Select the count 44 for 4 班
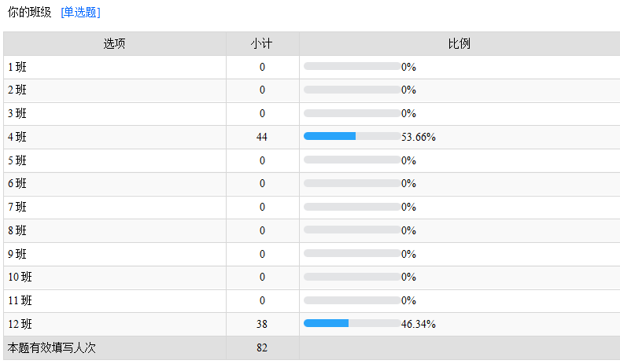Image resolution: width=620 pixels, height=364 pixels. [x=262, y=137]
